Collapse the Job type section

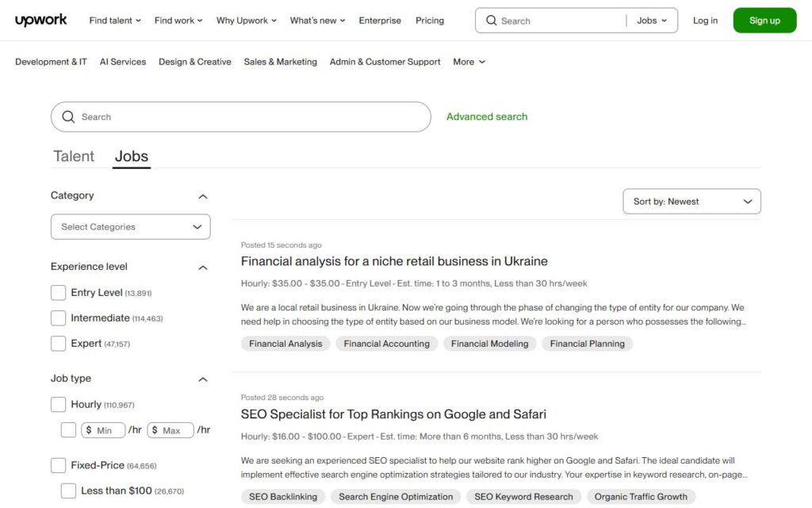pyautogui.click(x=203, y=379)
